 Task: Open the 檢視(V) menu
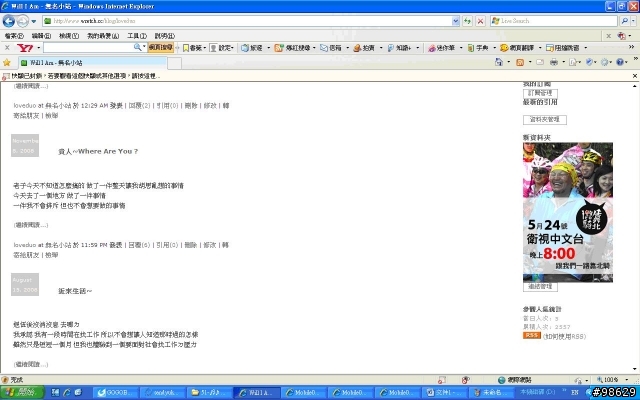point(69,36)
